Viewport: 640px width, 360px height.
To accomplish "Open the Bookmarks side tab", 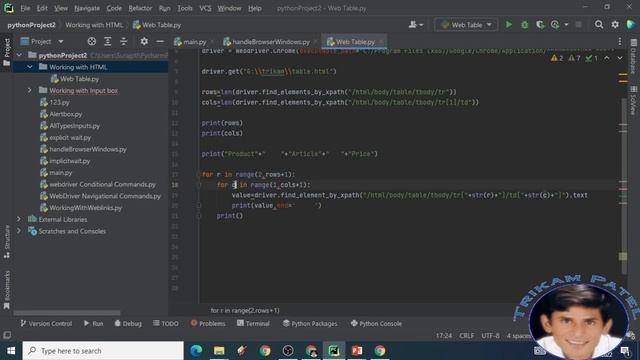I will pos(7,289).
